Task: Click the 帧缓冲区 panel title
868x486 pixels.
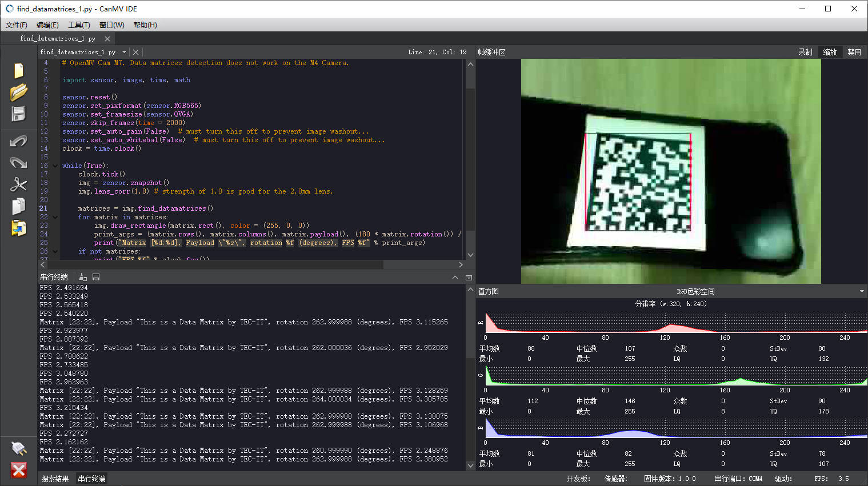Action: (491, 52)
